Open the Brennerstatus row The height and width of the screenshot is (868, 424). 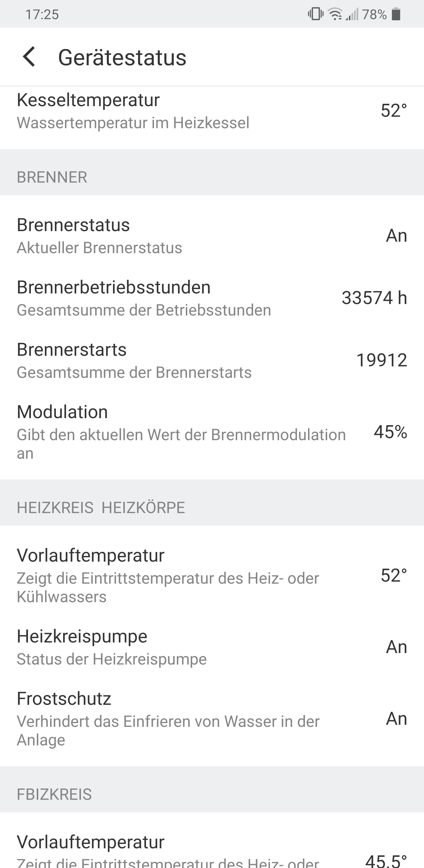pyautogui.click(x=212, y=235)
